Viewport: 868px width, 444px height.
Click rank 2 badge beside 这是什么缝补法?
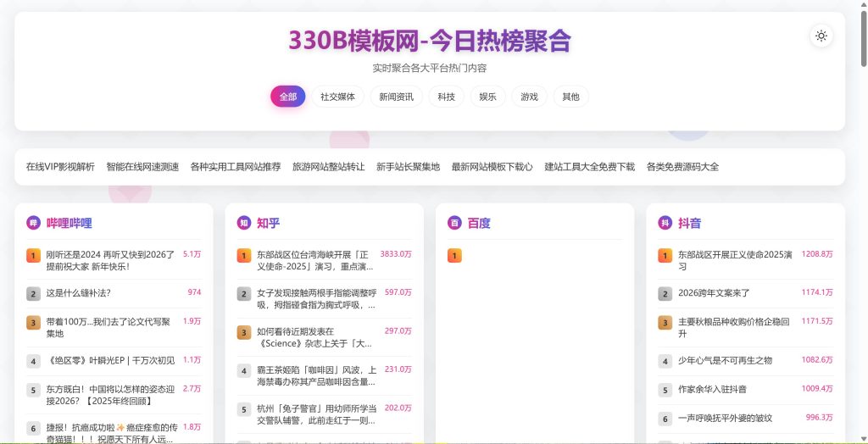[33, 293]
